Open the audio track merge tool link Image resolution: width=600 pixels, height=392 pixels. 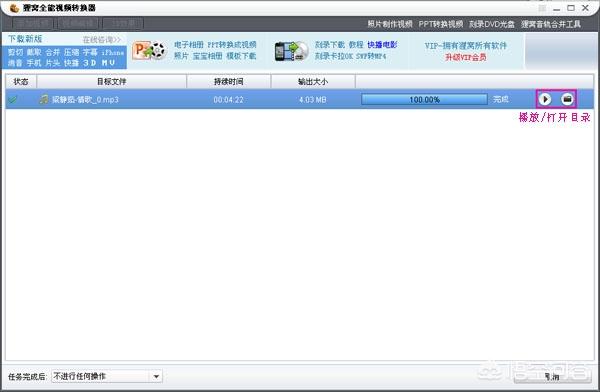(551, 24)
